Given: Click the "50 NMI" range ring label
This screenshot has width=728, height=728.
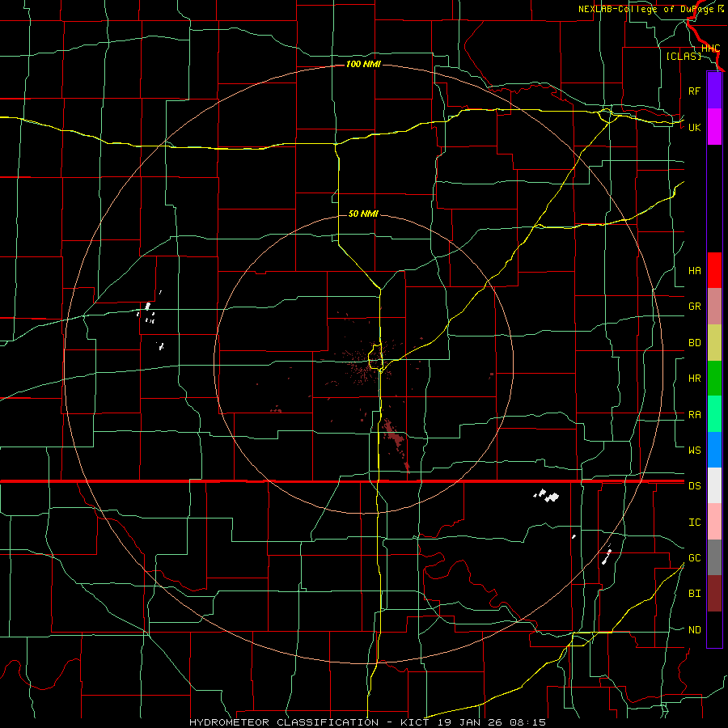Looking at the screenshot, I should [x=363, y=214].
